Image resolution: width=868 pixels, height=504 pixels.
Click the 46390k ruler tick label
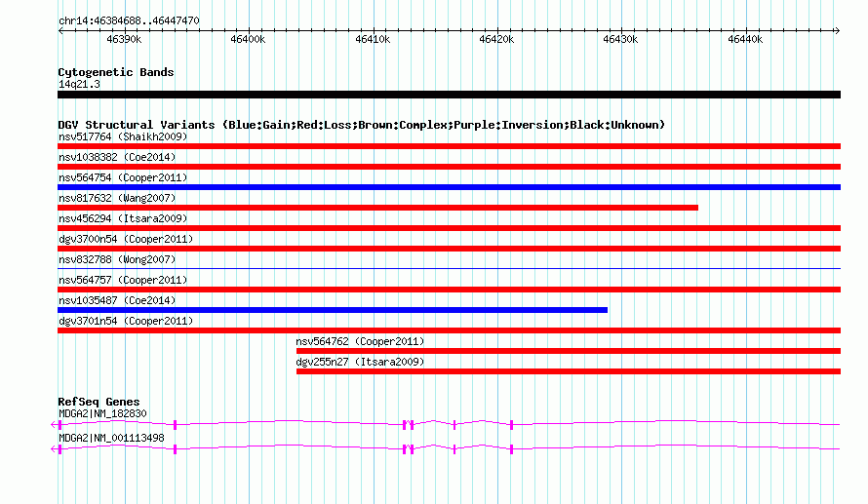(124, 39)
